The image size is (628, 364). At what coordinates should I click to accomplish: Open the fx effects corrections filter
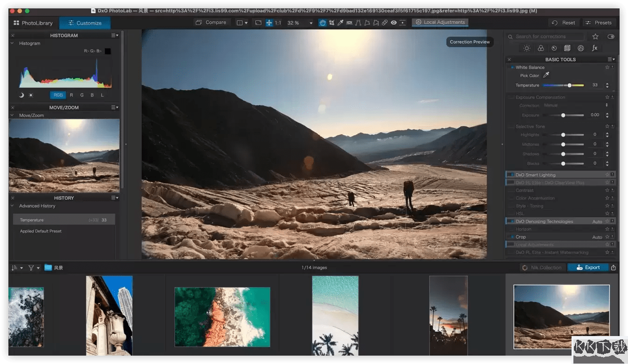click(x=594, y=48)
